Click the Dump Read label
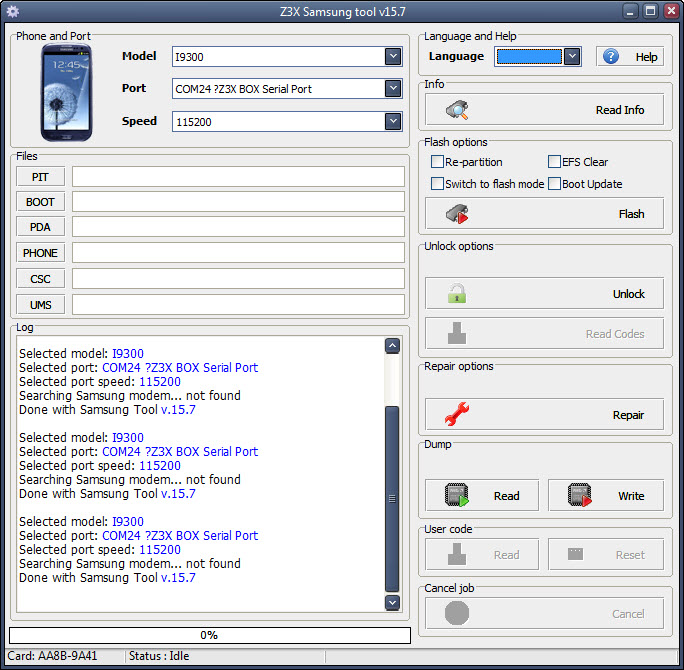 (x=506, y=496)
